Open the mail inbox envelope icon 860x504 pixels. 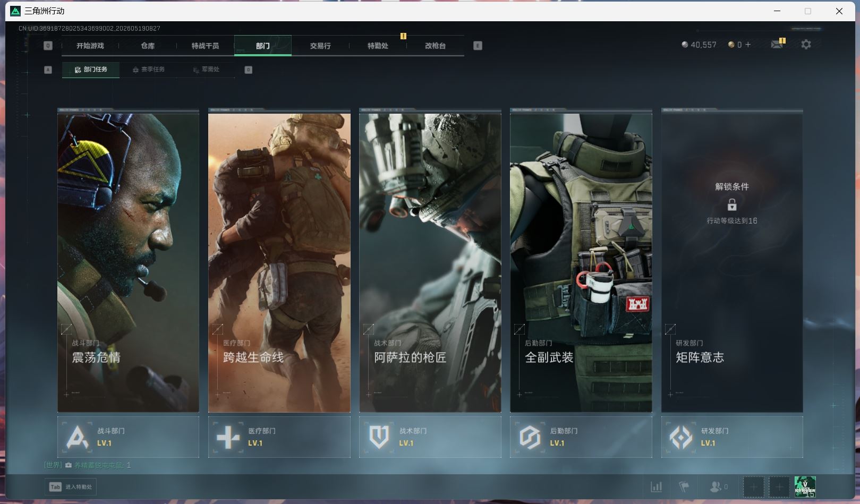pos(777,45)
